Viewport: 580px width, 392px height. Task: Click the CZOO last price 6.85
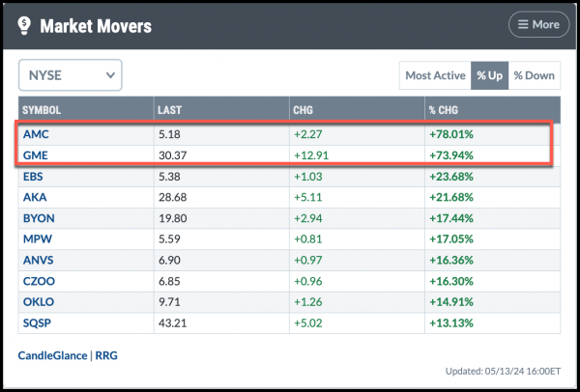(x=169, y=281)
